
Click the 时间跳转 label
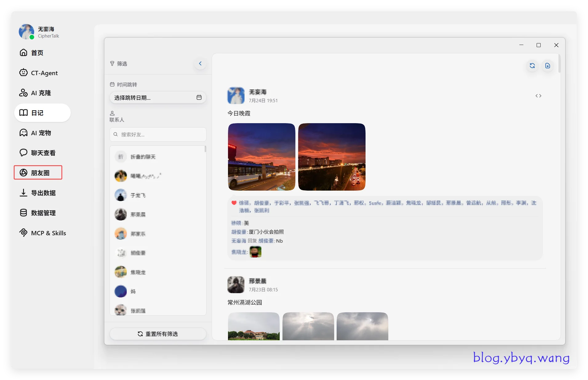coord(127,84)
